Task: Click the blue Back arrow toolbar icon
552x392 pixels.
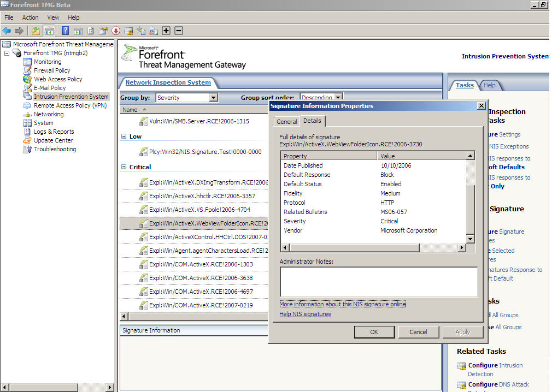Action: (7, 31)
